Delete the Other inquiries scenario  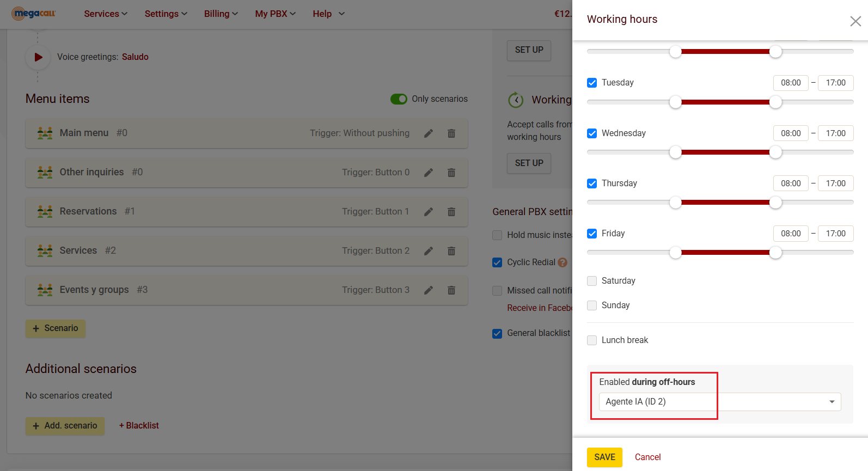tap(451, 173)
